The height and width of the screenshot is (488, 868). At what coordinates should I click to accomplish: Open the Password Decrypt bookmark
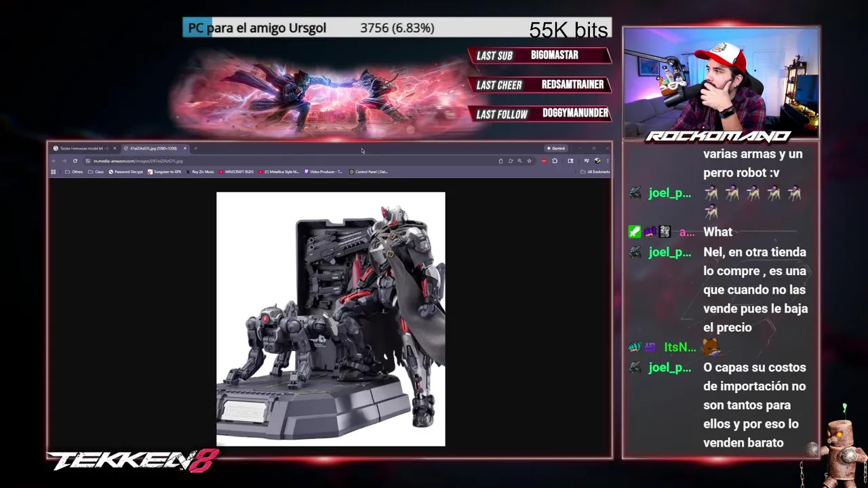[126, 171]
